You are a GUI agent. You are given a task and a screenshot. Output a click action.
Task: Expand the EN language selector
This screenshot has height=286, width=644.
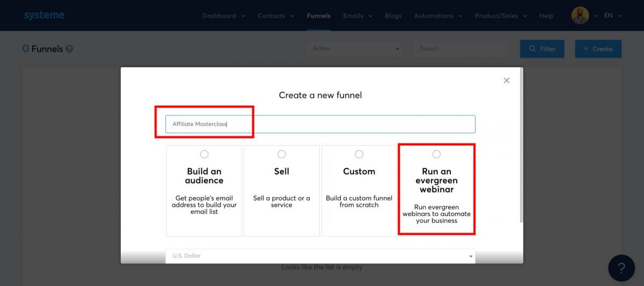click(612, 16)
